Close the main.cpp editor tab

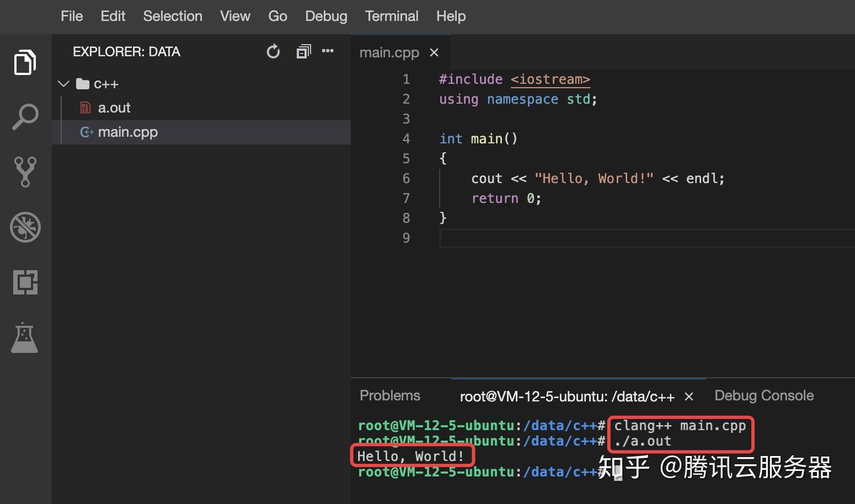434,52
